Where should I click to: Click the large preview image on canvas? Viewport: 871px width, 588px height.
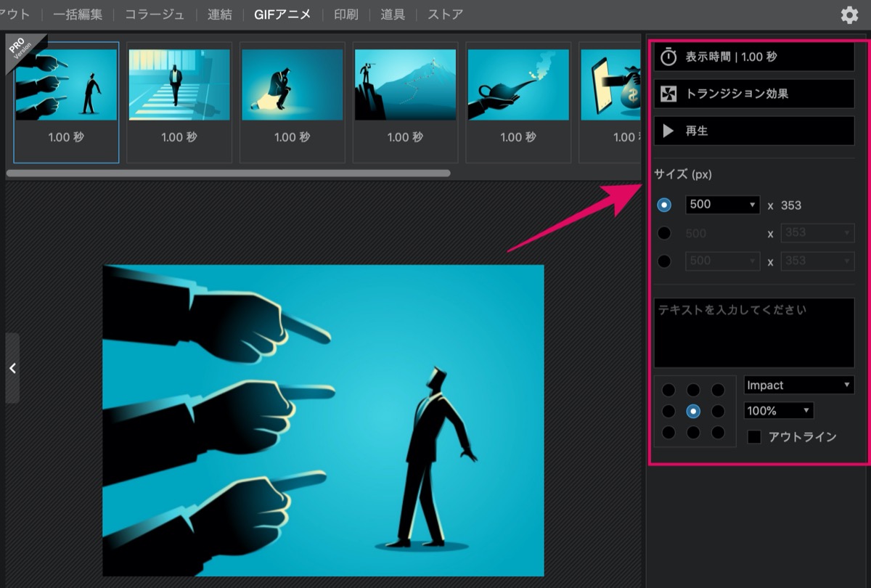pos(323,420)
